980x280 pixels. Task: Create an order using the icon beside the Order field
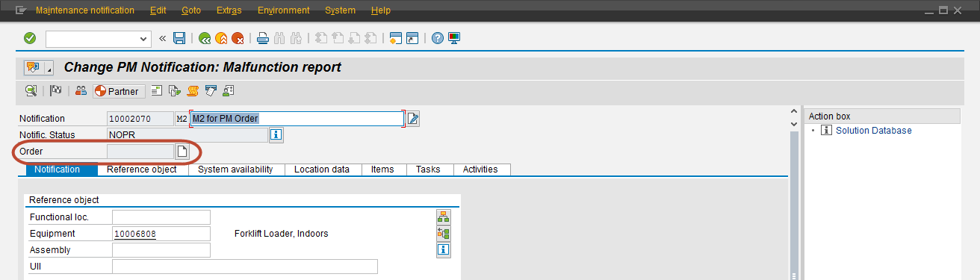click(182, 152)
